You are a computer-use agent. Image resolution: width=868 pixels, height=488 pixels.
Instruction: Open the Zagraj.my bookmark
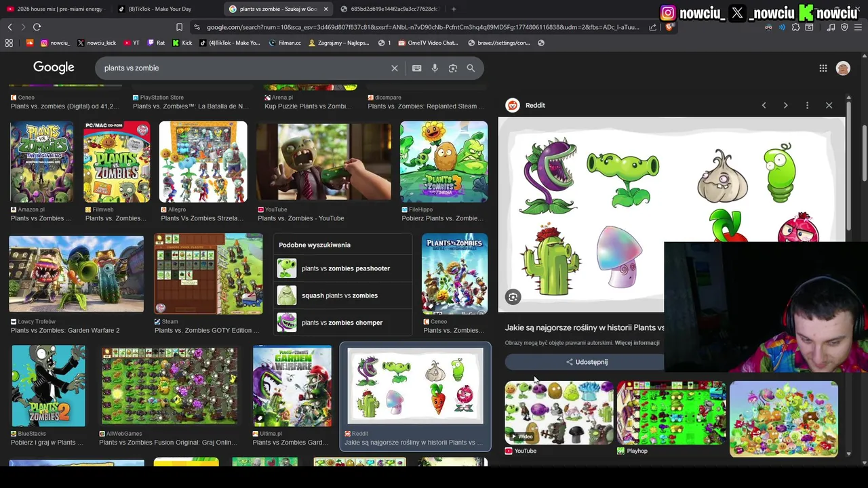tap(339, 43)
